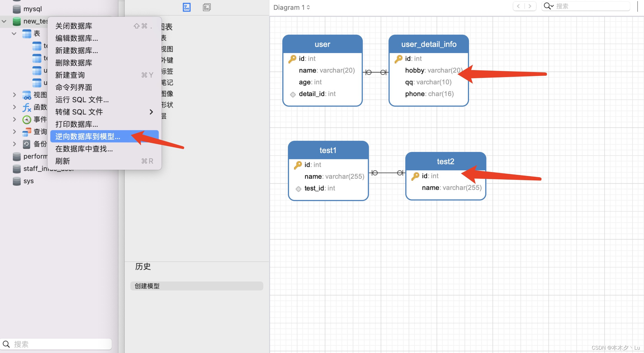Expand the 函数 functions node
This screenshot has height=353, width=644.
pos(14,107)
